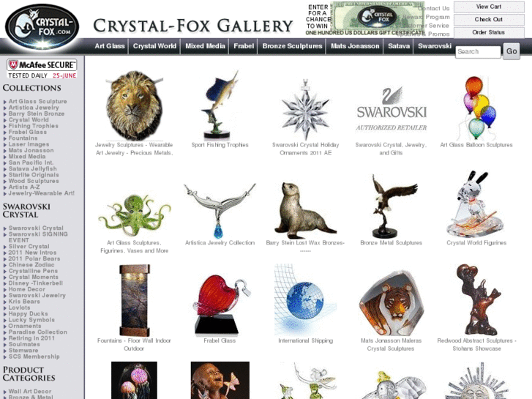Viewport: 532px width, 399px height.
Task: Open the Wall Art Decor category link
Action: pos(30,392)
